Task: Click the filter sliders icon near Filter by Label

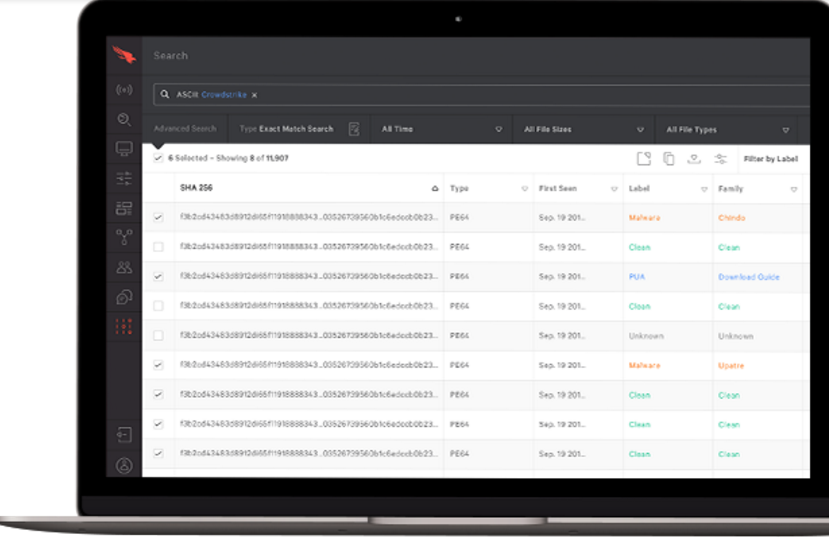Action: [720, 159]
